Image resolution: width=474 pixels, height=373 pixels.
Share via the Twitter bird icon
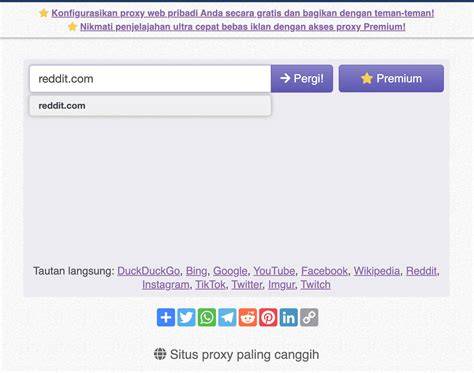tap(186, 317)
